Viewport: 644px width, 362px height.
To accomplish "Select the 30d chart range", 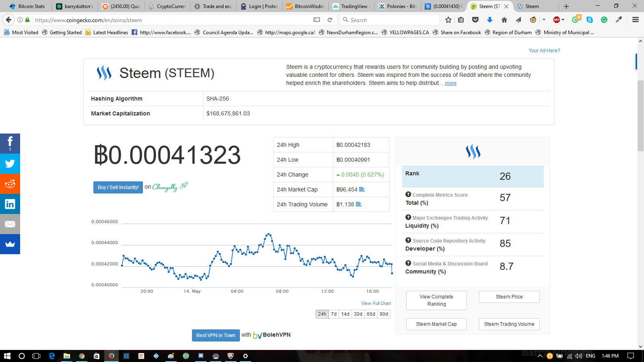I will [358, 314].
